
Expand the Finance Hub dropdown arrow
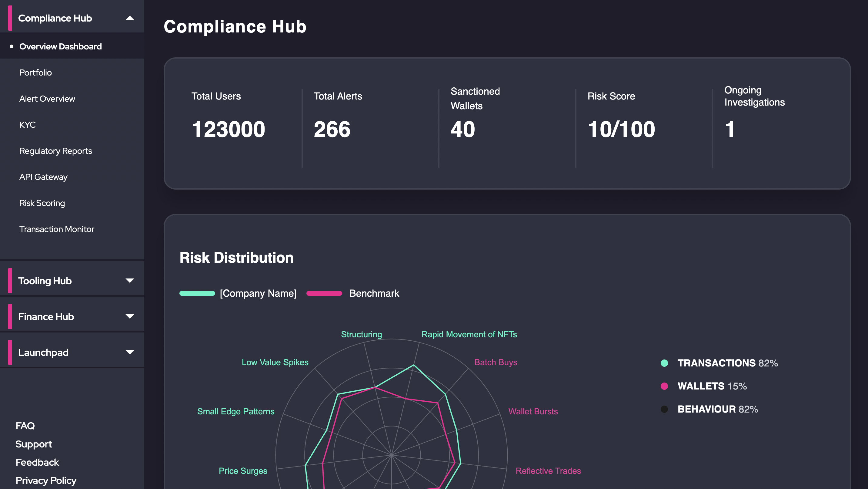[130, 316]
